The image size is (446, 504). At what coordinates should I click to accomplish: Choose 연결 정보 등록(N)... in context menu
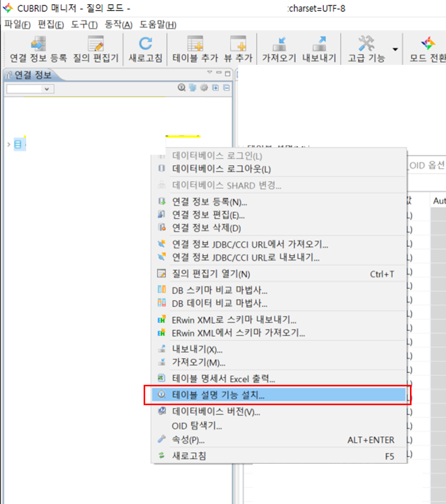point(278,202)
